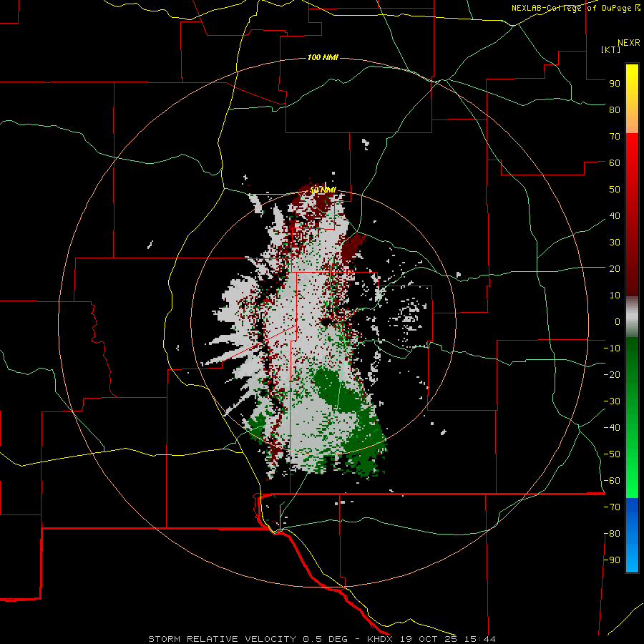Click the -80 value on velocity scale
The width and height of the screenshot is (644, 644).
(612, 534)
